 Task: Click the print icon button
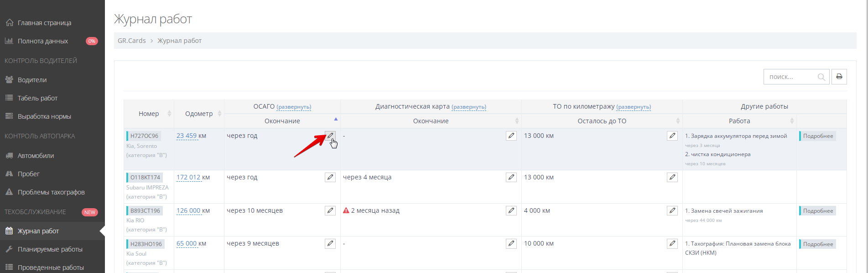pyautogui.click(x=839, y=77)
